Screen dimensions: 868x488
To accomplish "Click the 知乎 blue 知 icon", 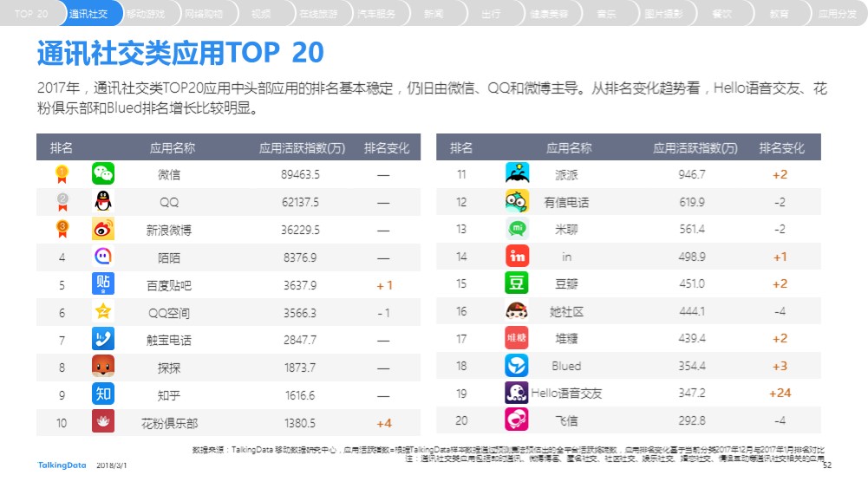I will pos(103,394).
